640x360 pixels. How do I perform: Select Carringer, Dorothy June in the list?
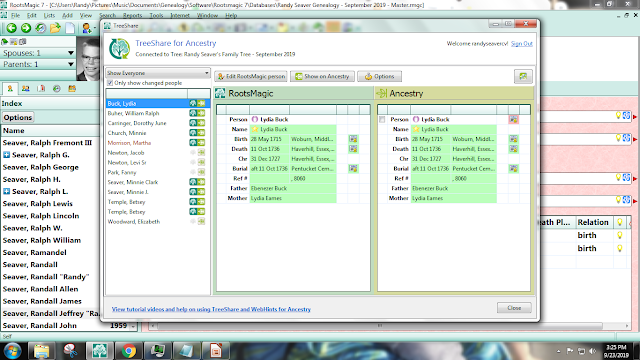coord(137,123)
